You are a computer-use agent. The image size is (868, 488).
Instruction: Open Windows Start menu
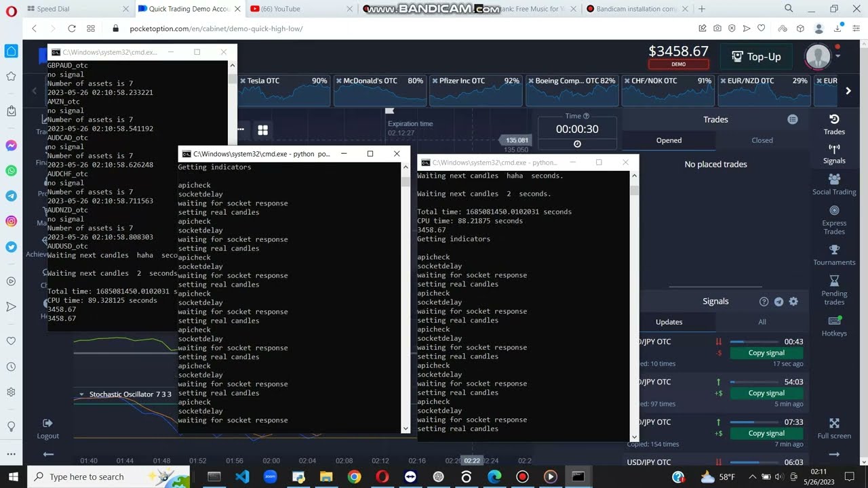(x=14, y=476)
